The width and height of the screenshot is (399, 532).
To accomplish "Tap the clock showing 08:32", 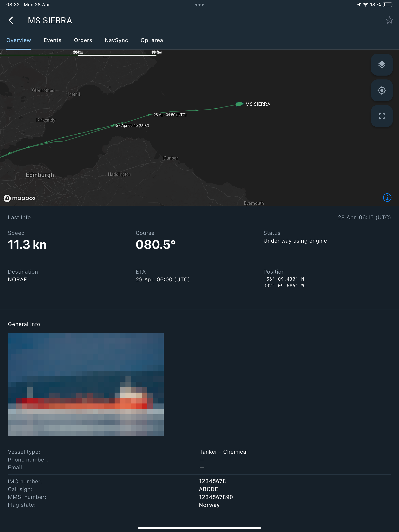I will pos(13,4).
